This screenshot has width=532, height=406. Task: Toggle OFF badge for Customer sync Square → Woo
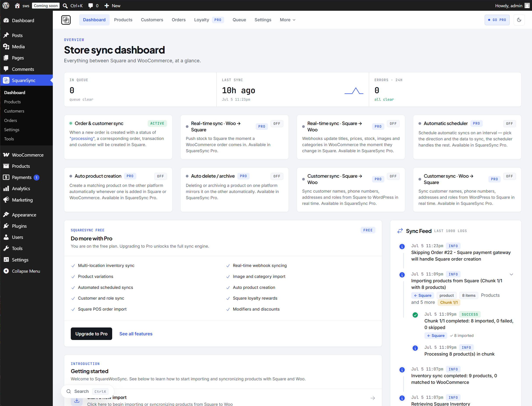click(x=393, y=176)
